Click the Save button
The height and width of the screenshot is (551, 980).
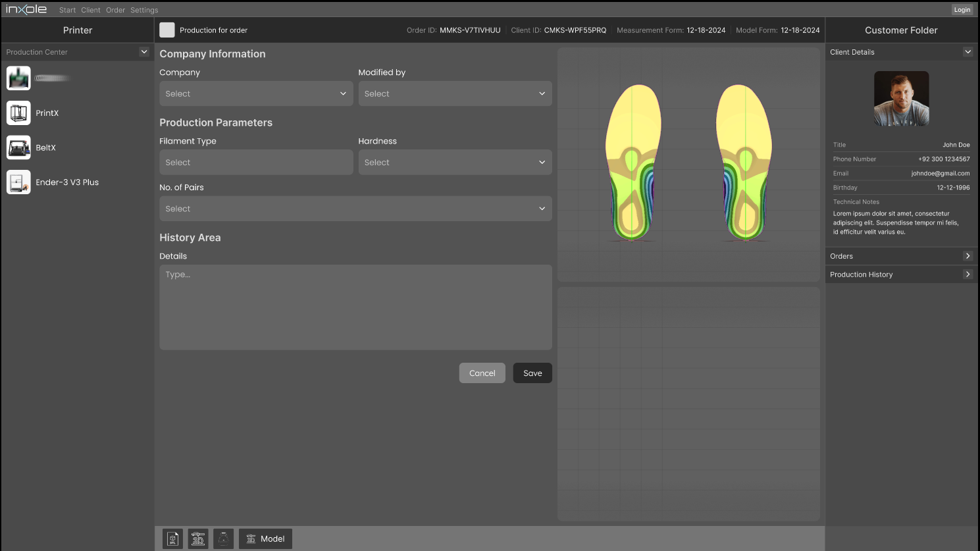pos(532,373)
